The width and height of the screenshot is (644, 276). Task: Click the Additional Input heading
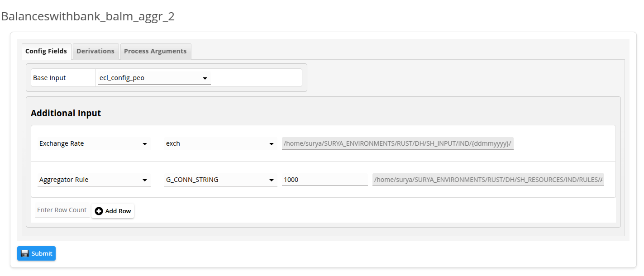click(66, 113)
